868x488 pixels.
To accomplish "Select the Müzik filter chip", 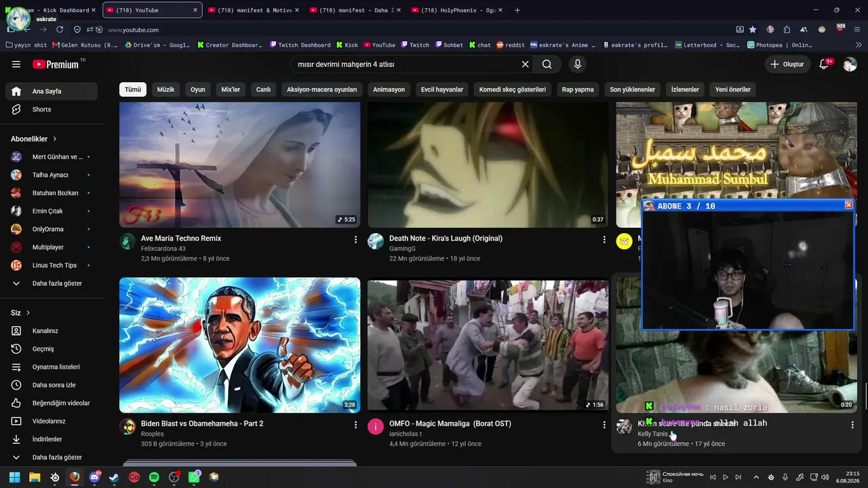I will [166, 89].
